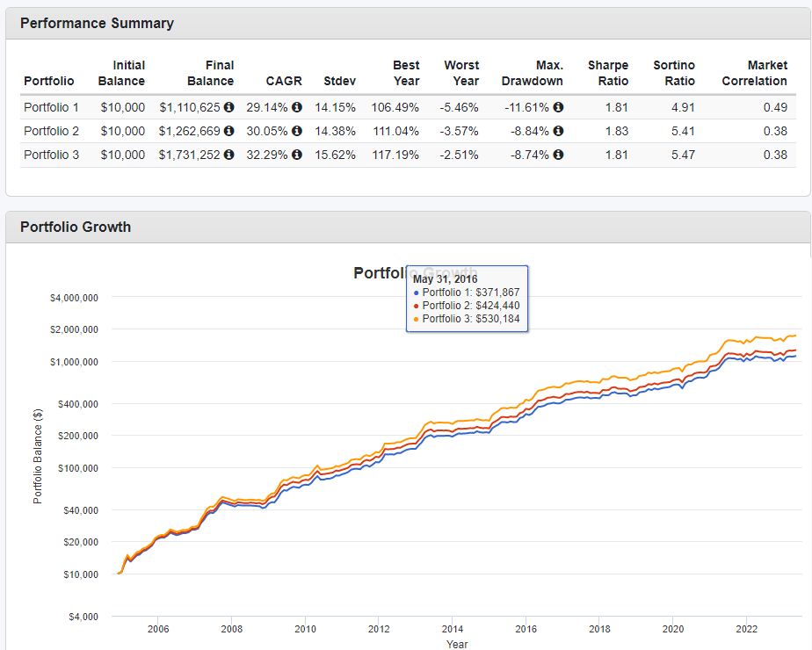
Task: Click the May 31, 2016 tooltip date
Action: tap(445, 279)
